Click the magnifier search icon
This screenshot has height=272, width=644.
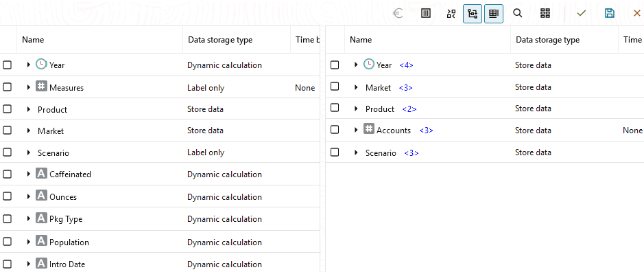click(518, 14)
